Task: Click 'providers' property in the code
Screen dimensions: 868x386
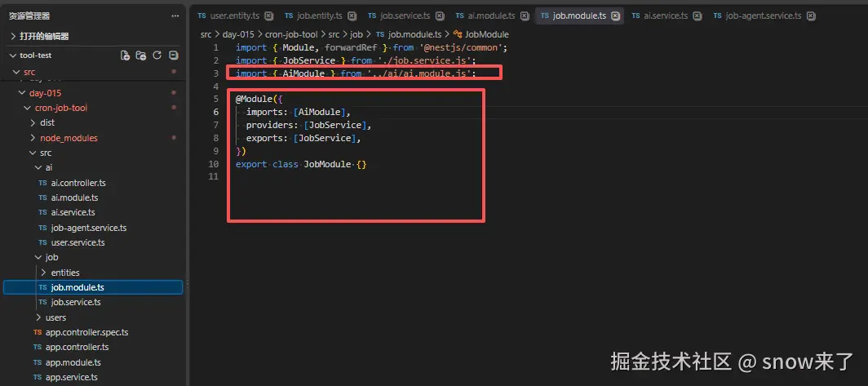Action: [x=269, y=125]
